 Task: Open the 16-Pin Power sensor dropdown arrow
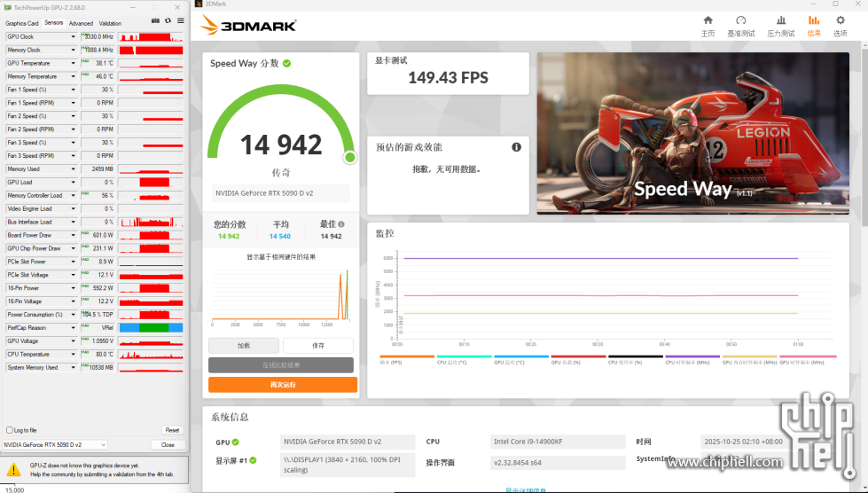pos(73,287)
